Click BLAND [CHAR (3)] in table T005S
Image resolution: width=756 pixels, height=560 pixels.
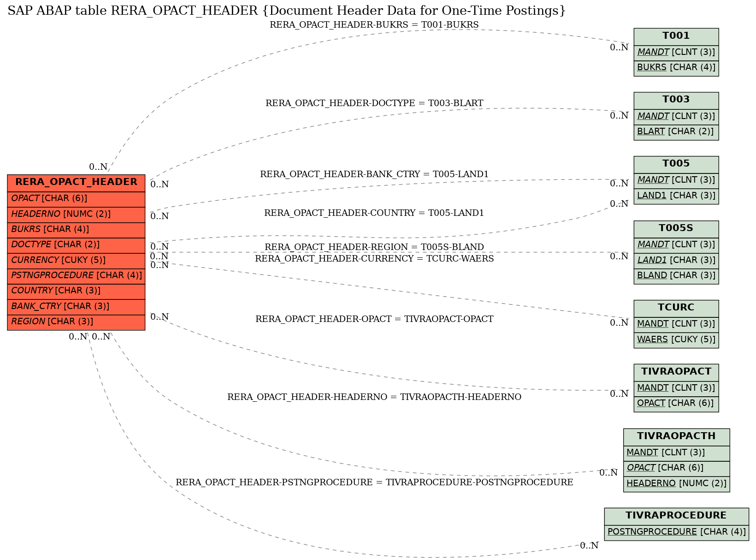[x=676, y=276]
